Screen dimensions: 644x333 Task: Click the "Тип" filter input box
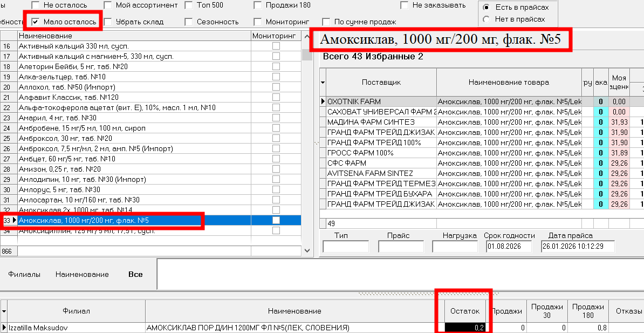[x=345, y=246]
